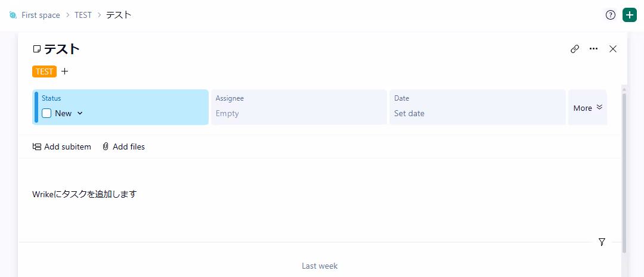
Task: Close the テスト task panel
Action: click(x=613, y=49)
